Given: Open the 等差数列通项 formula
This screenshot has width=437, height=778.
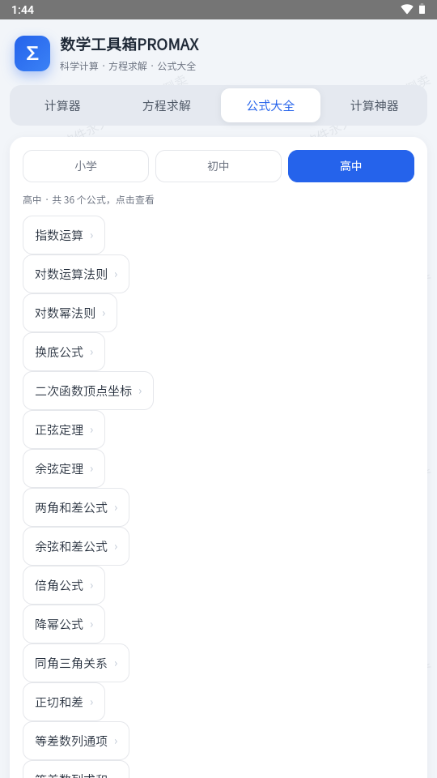Looking at the screenshot, I should pyautogui.click(x=76, y=741).
